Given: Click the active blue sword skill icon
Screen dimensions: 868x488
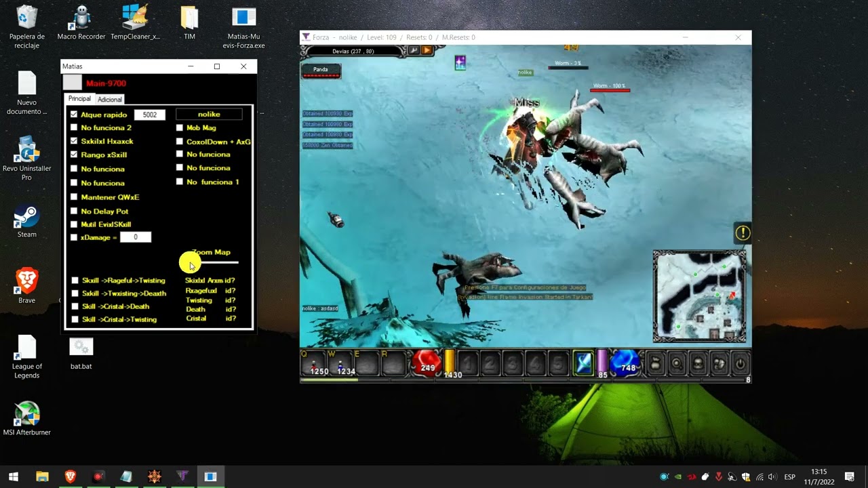Looking at the screenshot, I should [x=584, y=364].
